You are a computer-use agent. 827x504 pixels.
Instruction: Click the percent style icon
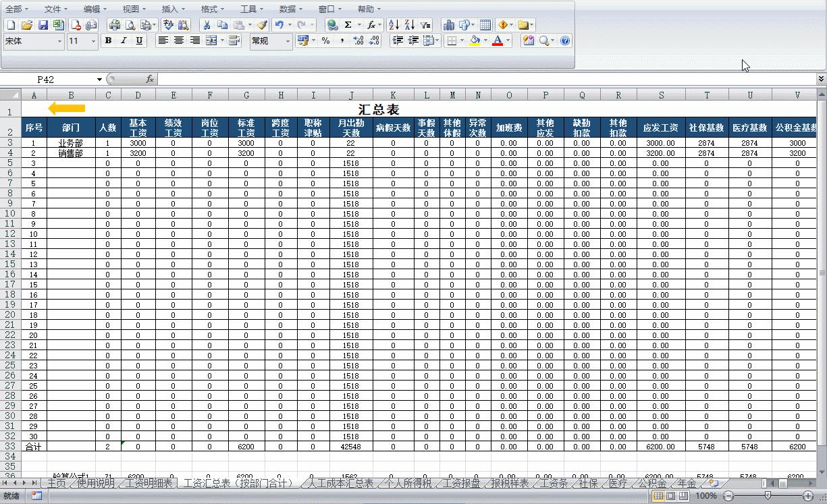click(x=325, y=40)
